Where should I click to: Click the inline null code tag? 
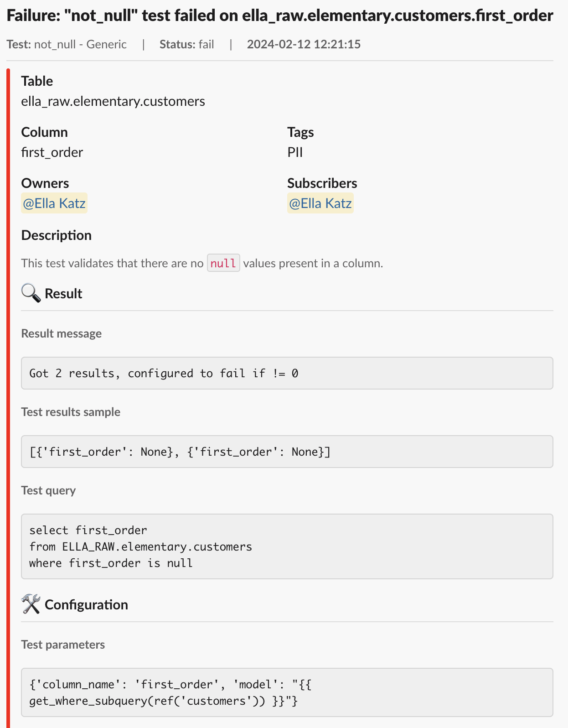point(223,263)
